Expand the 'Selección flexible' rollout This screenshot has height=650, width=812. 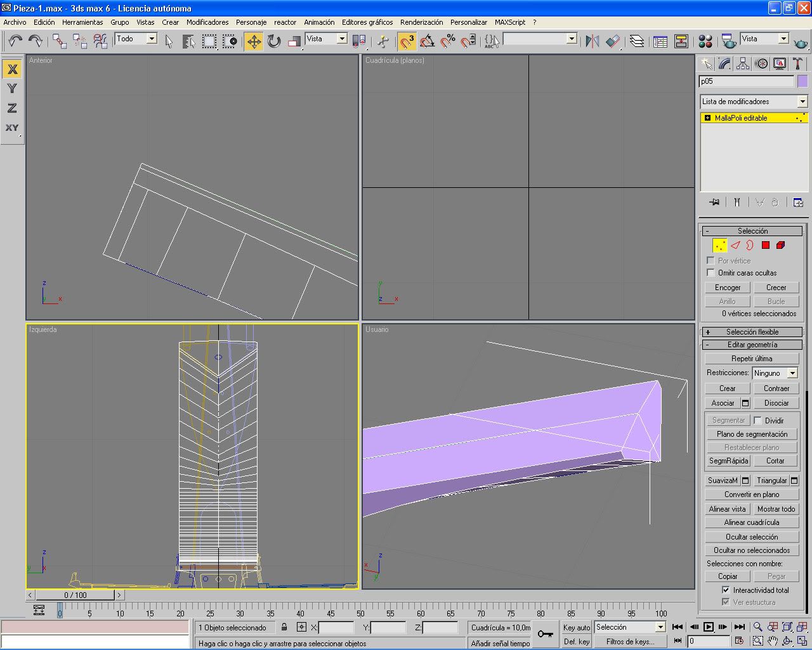(752, 332)
